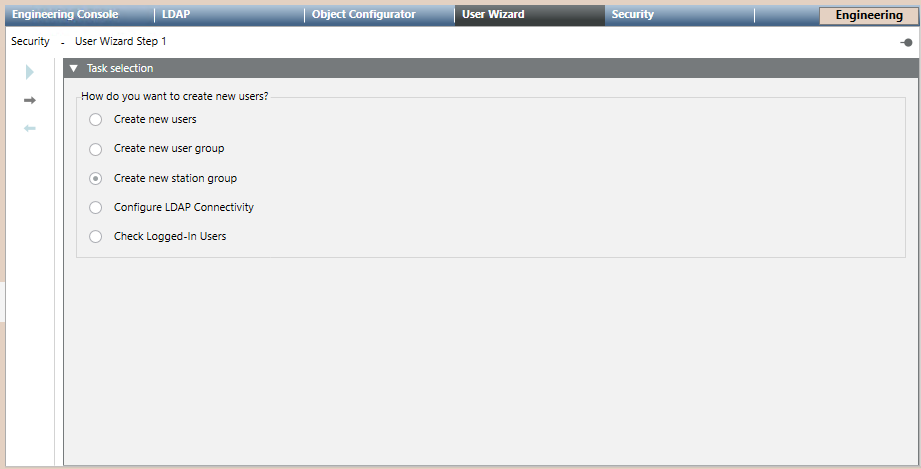The width and height of the screenshot is (921, 469).
Task: Choose the 'Create new user group' option
Action: point(96,149)
